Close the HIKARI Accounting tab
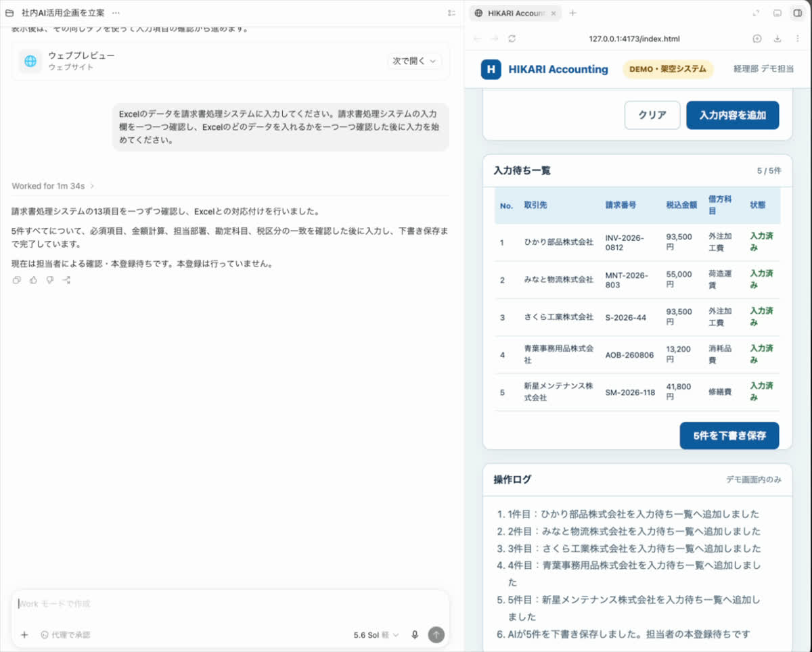This screenshot has height=652, width=812. [x=554, y=14]
